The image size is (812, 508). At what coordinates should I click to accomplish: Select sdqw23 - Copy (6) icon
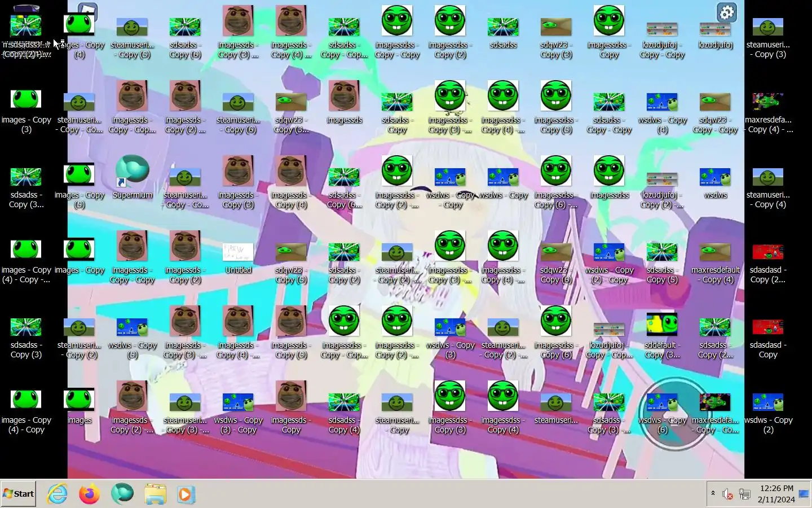click(557, 263)
